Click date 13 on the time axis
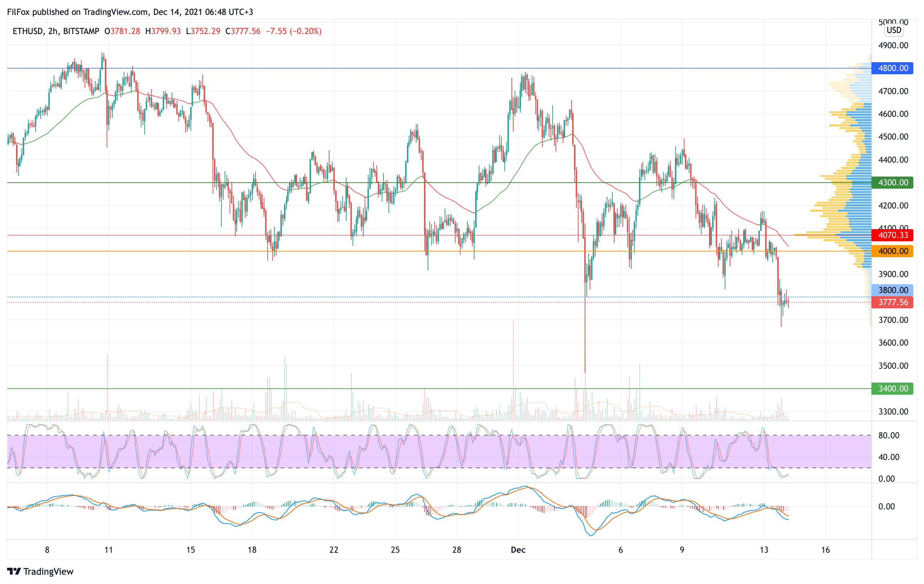The height and width of the screenshot is (584, 924). [764, 550]
